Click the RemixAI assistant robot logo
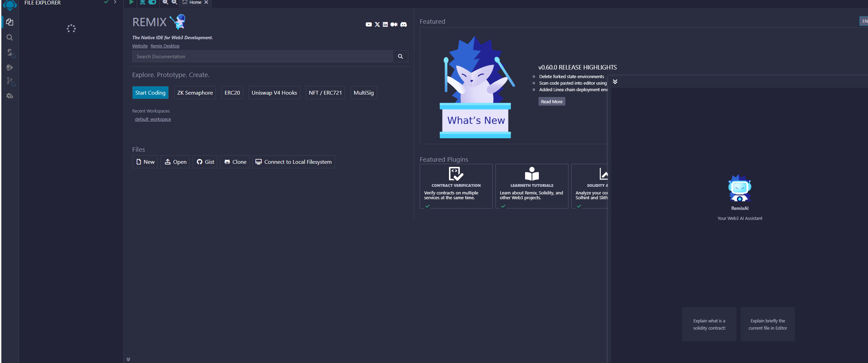This screenshot has height=363, width=868. (x=740, y=189)
